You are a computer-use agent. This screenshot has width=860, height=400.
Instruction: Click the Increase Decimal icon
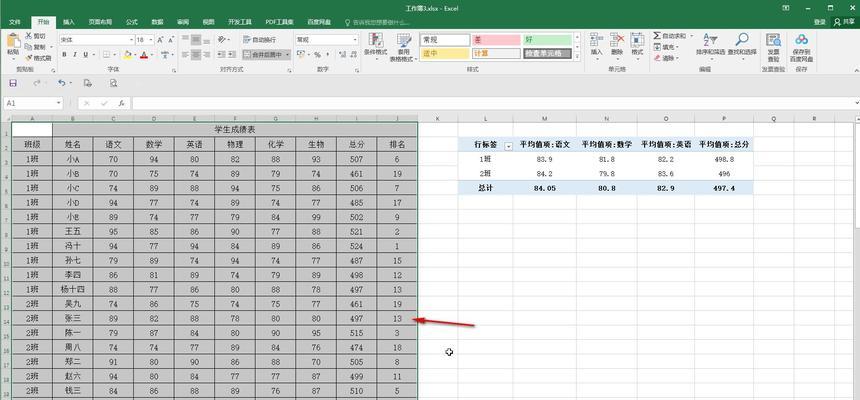(342, 55)
